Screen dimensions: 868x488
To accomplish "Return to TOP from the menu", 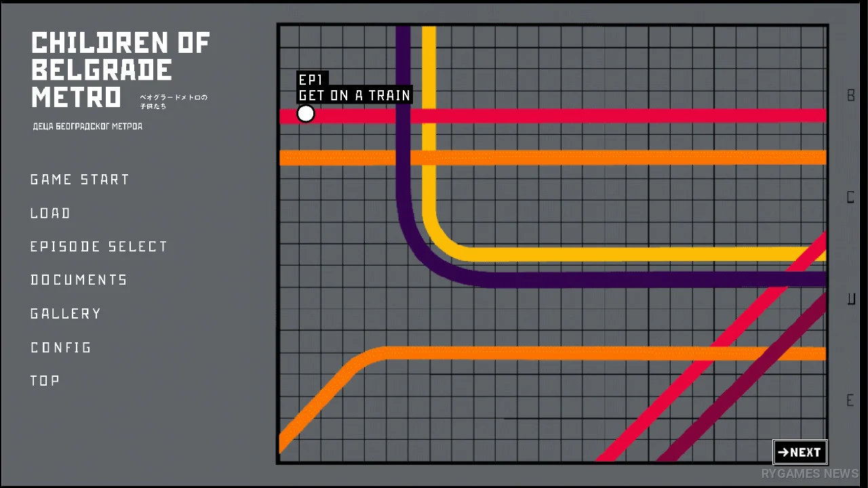I will (x=45, y=381).
